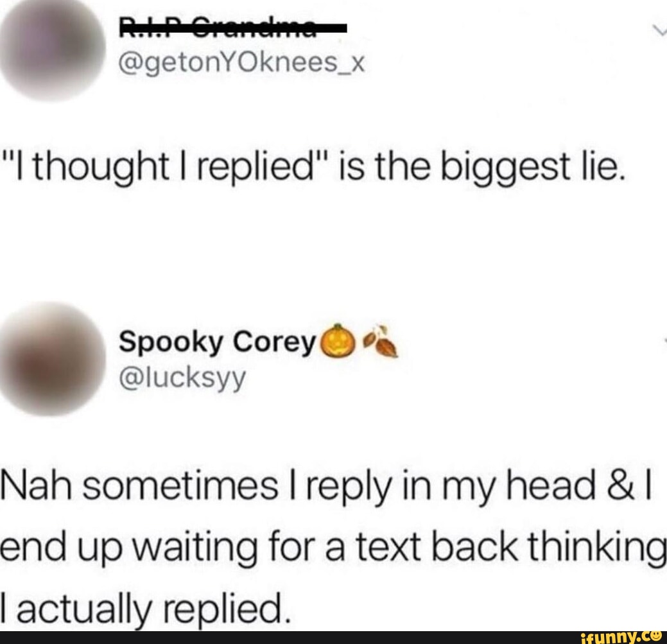This screenshot has width=667, height=644.
Task: Open the ifunny.co watermark logo
Action: pyautogui.click(x=620, y=637)
